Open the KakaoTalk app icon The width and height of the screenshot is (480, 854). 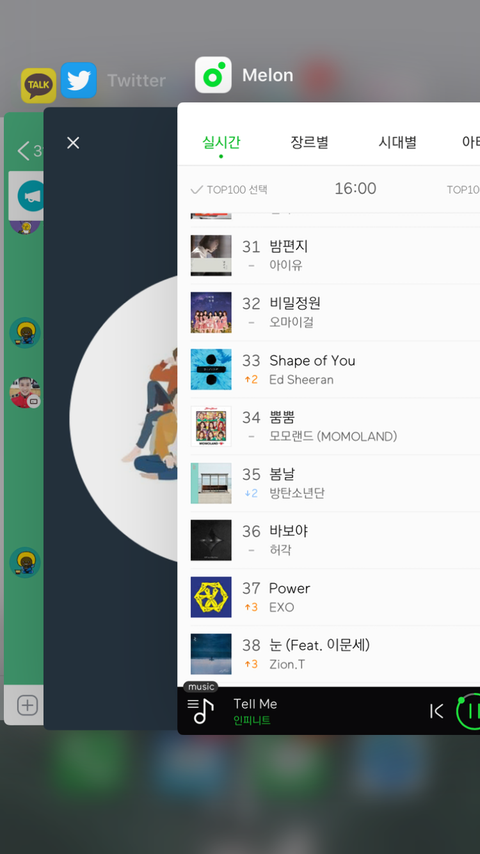38,85
